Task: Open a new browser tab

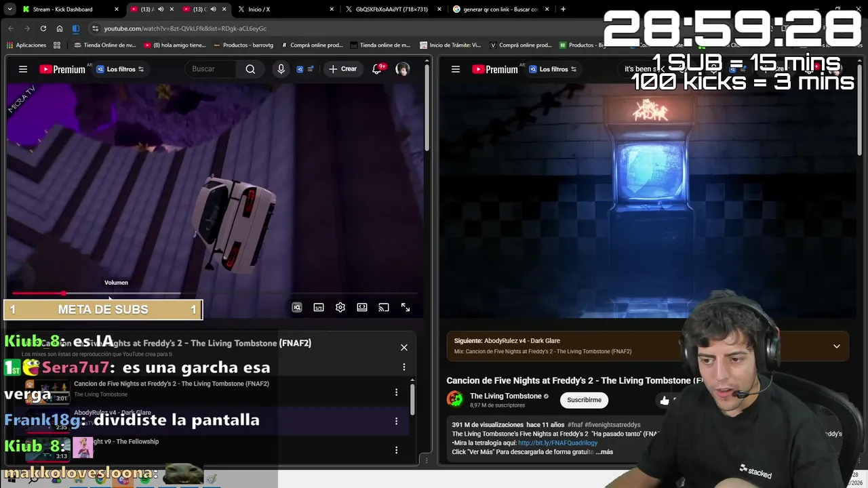Action: point(563,9)
